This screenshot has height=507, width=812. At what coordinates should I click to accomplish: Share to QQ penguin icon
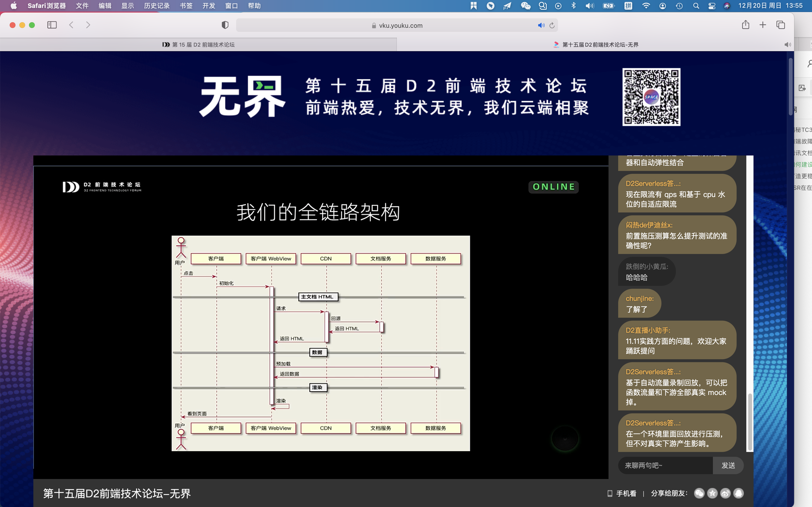click(x=739, y=493)
